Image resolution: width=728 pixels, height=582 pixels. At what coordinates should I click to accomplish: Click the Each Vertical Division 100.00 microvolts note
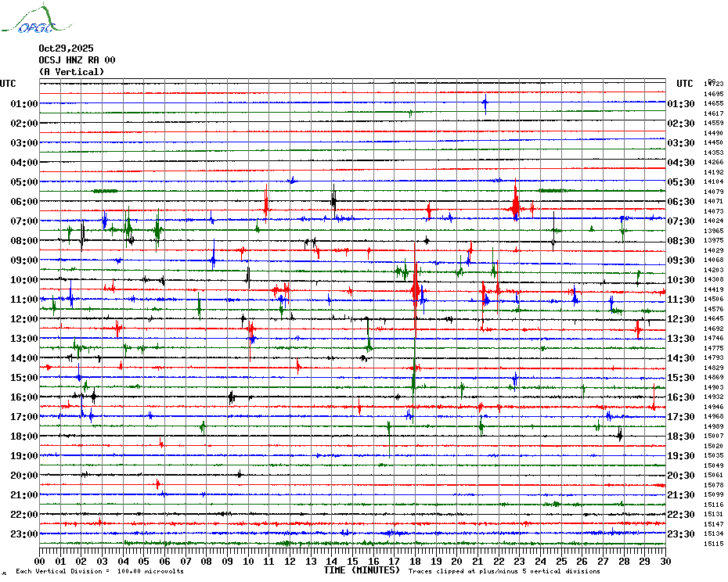tap(100, 571)
